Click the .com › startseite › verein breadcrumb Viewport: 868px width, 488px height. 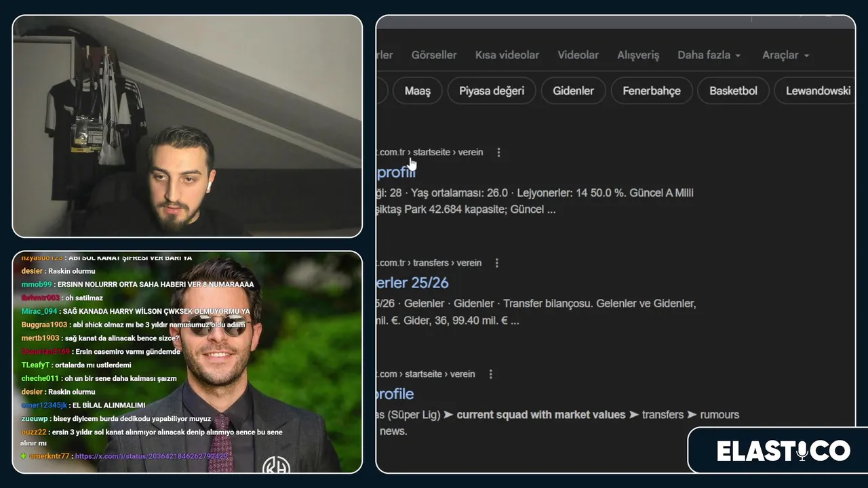pos(426,374)
